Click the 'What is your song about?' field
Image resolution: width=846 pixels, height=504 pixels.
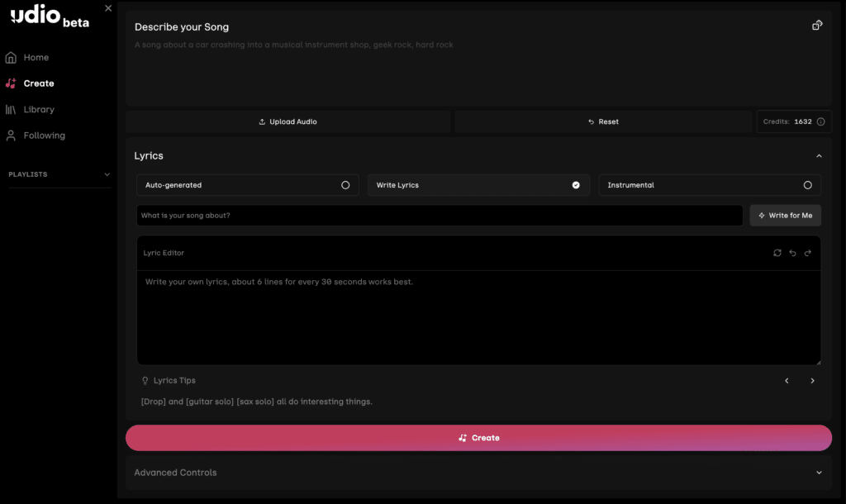tap(440, 216)
